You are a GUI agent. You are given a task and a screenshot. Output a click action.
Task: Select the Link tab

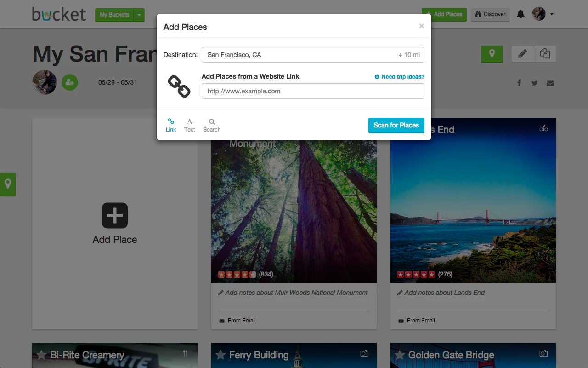(171, 125)
